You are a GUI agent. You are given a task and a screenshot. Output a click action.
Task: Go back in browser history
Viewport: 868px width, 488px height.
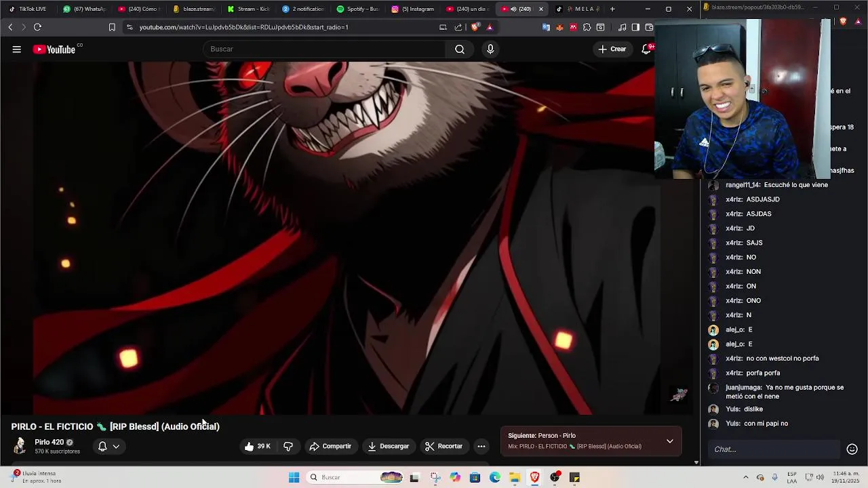point(10,27)
